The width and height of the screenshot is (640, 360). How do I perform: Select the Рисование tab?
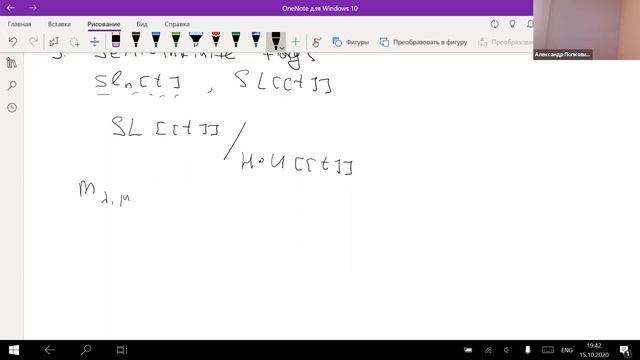(104, 24)
